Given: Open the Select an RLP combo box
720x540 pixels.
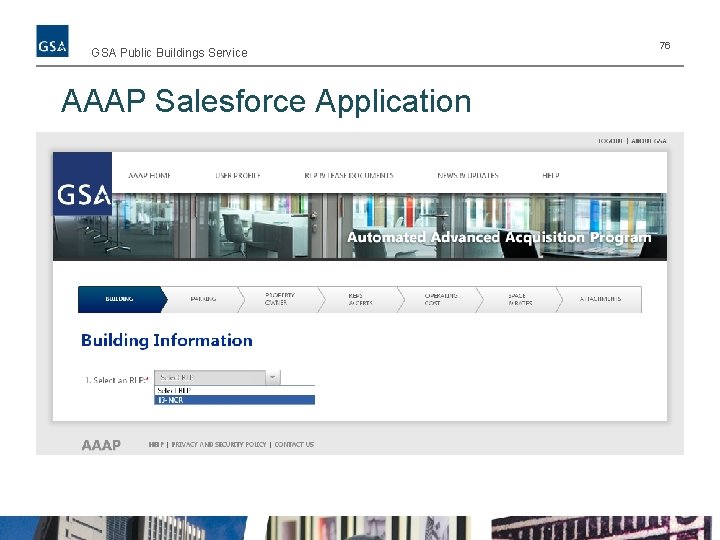Looking at the screenshot, I should point(217,377).
